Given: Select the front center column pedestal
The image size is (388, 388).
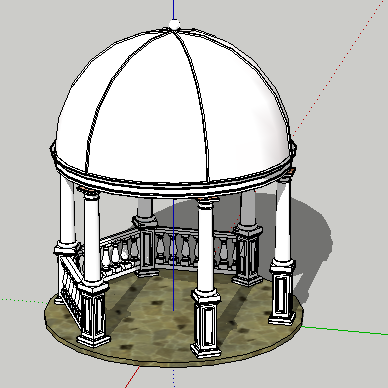Looking at the screenshot, I should (206, 323).
